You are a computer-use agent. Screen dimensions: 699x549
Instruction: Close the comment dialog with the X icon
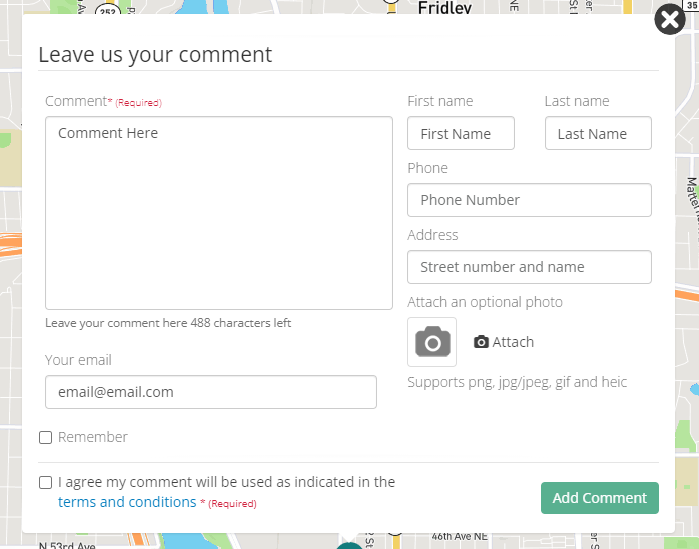(669, 20)
